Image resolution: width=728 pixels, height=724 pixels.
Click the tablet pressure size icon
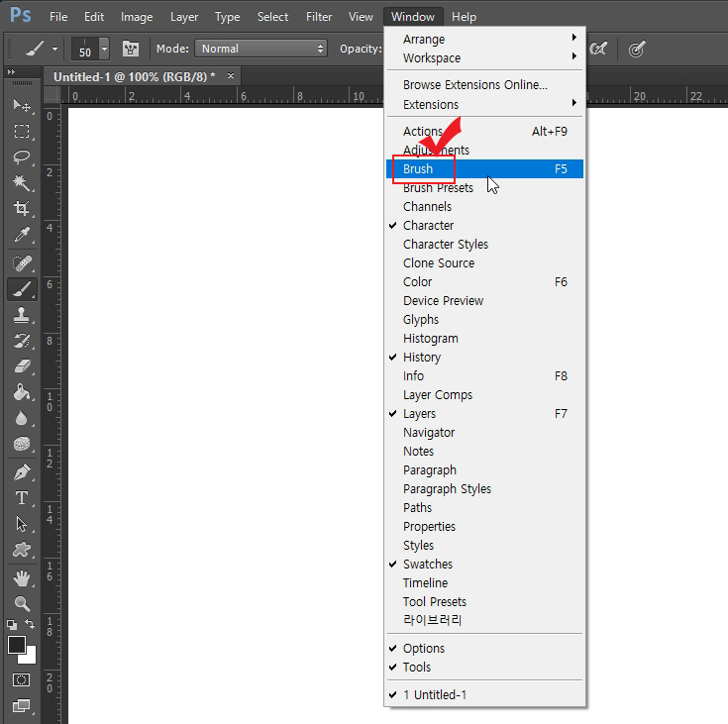click(637, 49)
